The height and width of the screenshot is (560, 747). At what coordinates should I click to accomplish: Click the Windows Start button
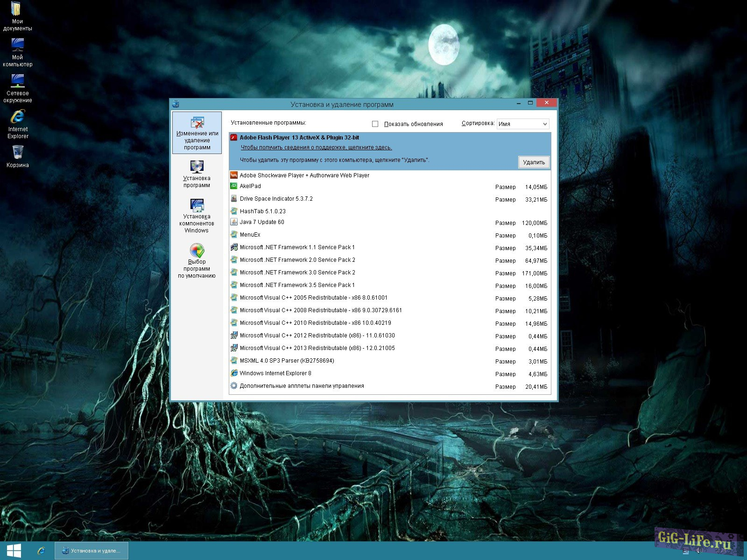pos(14,551)
